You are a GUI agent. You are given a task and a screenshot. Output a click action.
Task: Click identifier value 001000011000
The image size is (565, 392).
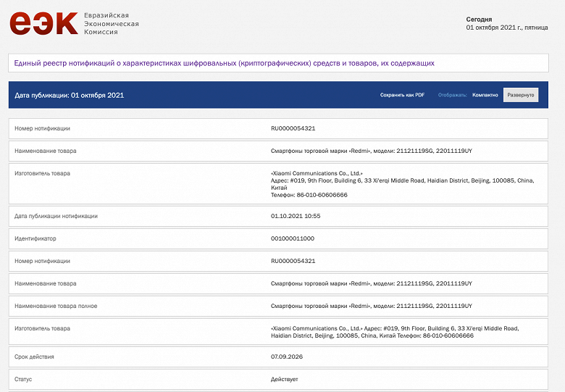coord(293,238)
